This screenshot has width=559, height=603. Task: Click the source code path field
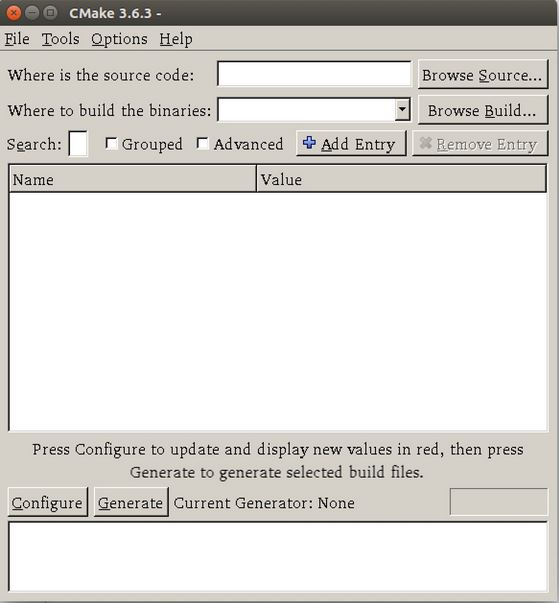pyautogui.click(x=314, y=74)
